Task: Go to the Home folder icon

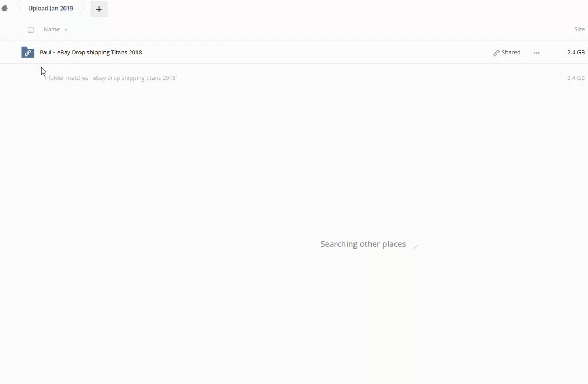Action: (x=5, y=9)
